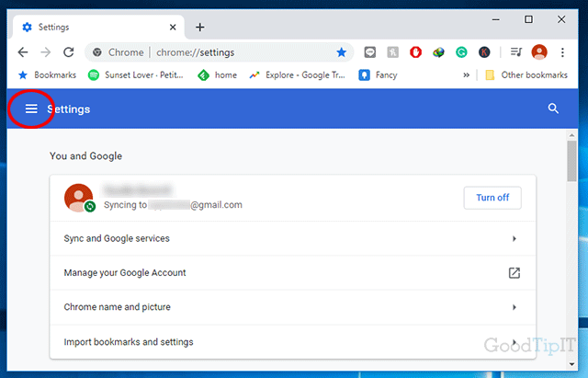Click the forward navigation arrow
This screenshot has height=378, width=588.
pos(46,52)
